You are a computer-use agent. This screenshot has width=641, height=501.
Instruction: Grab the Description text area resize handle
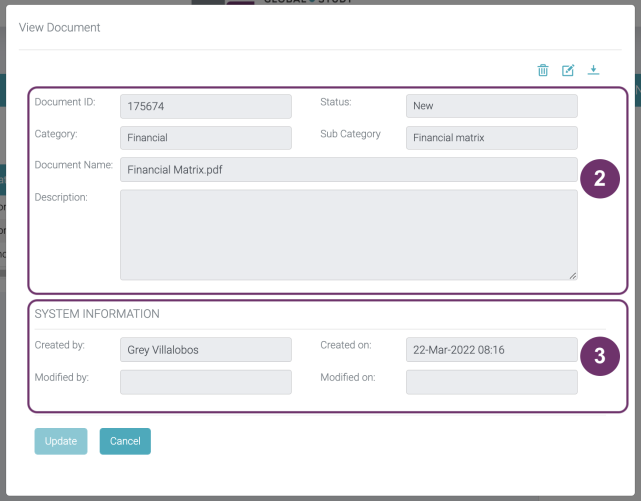pos(573,275)
